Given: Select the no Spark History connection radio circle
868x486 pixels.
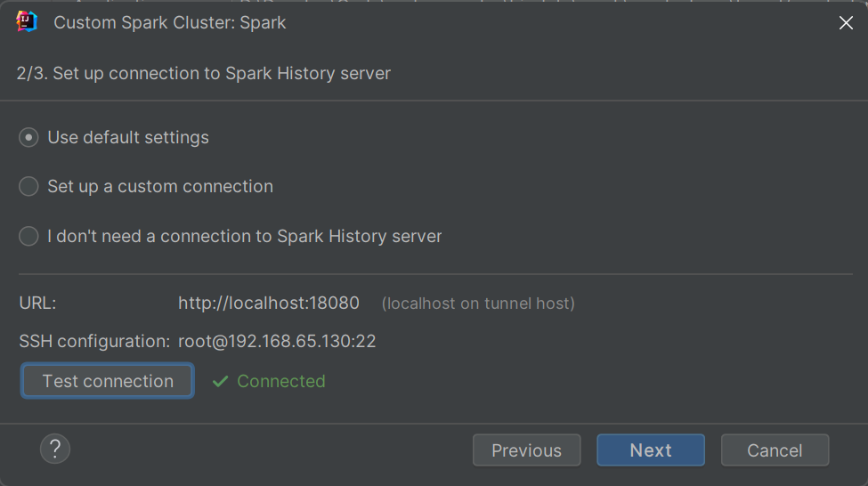Looking at the screenshot, I should [x=29, y=237].
